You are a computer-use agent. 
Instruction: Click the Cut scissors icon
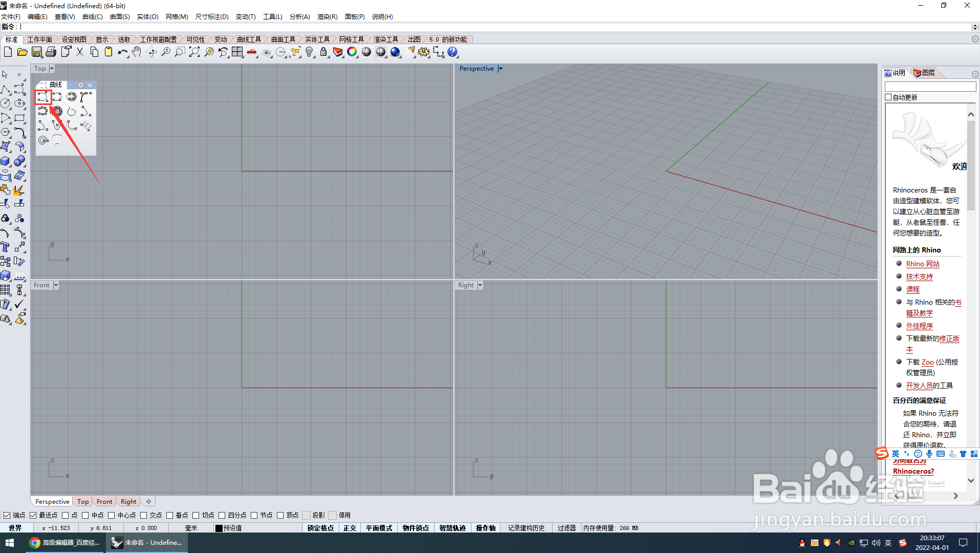(80, 52)
